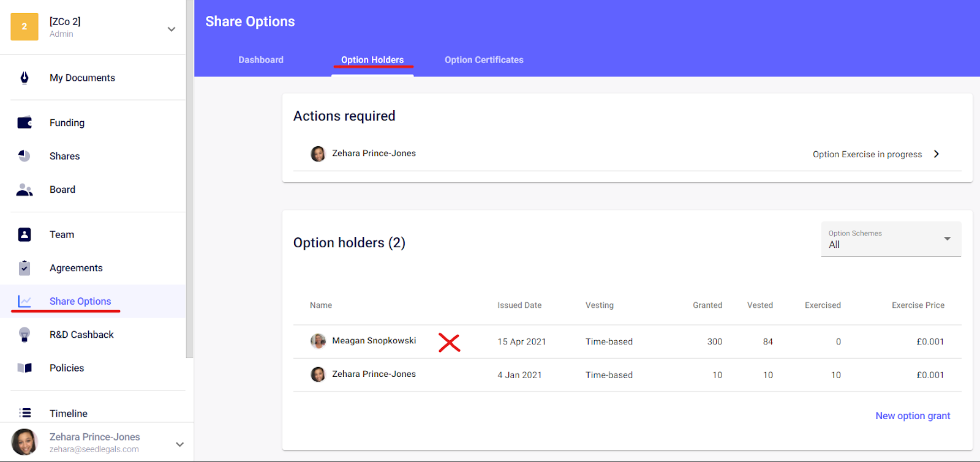Image resolution: width=980 pixels, height=462 pixels.
Task: Open Option Exercise in progress arrow
Action: [936, 154]
